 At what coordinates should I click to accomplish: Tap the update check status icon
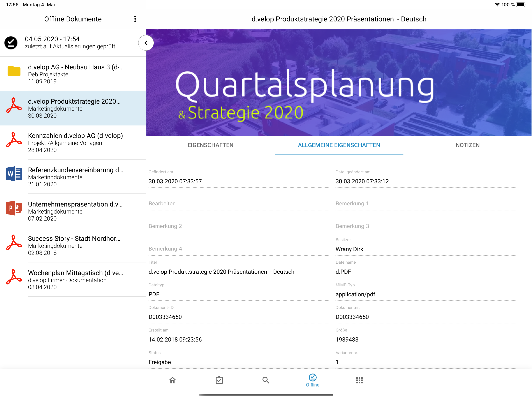[11, 43]
